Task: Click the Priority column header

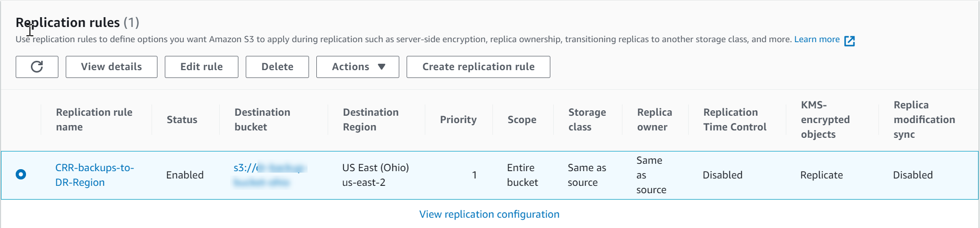Action: (x=458, y=120)
